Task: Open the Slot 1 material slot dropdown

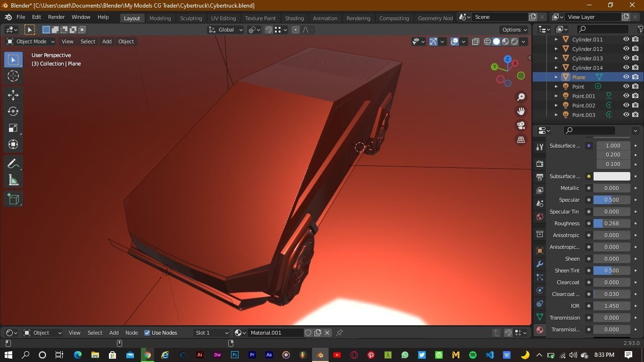Action: pos(211,333)
